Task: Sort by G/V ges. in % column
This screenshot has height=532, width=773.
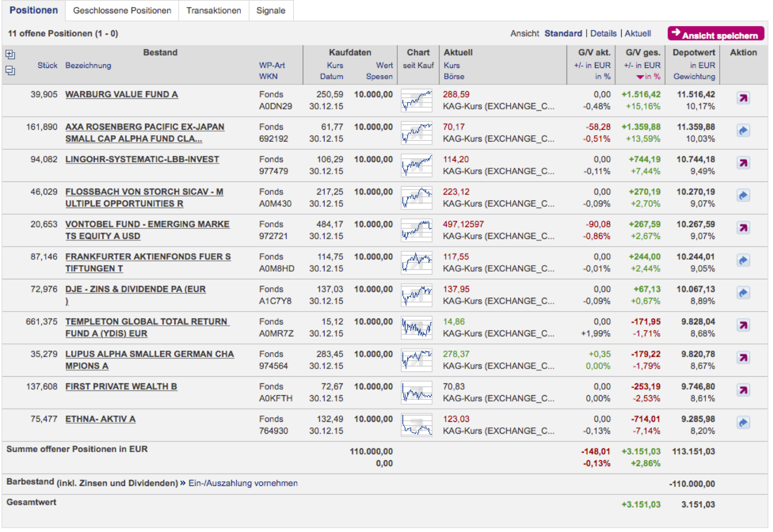Action: coord(652,76)
